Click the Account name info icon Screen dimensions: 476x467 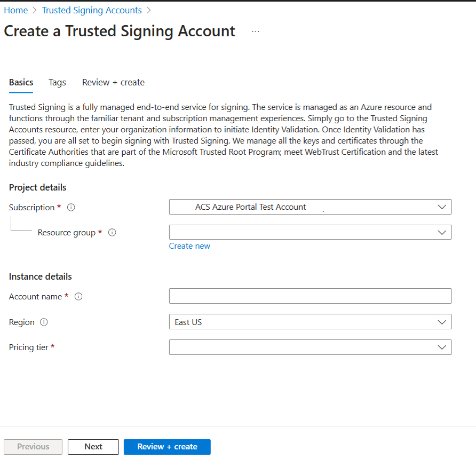coord(78,297)
